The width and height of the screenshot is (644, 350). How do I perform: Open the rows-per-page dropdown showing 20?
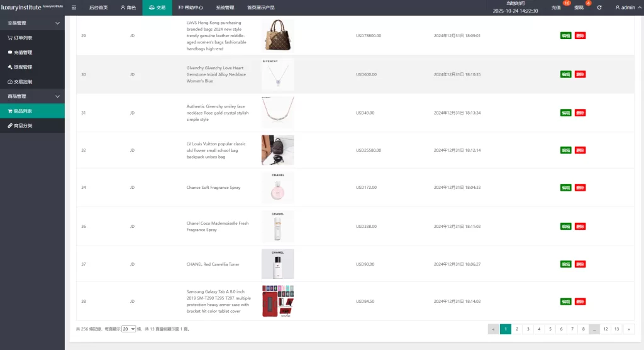[128, 329]
